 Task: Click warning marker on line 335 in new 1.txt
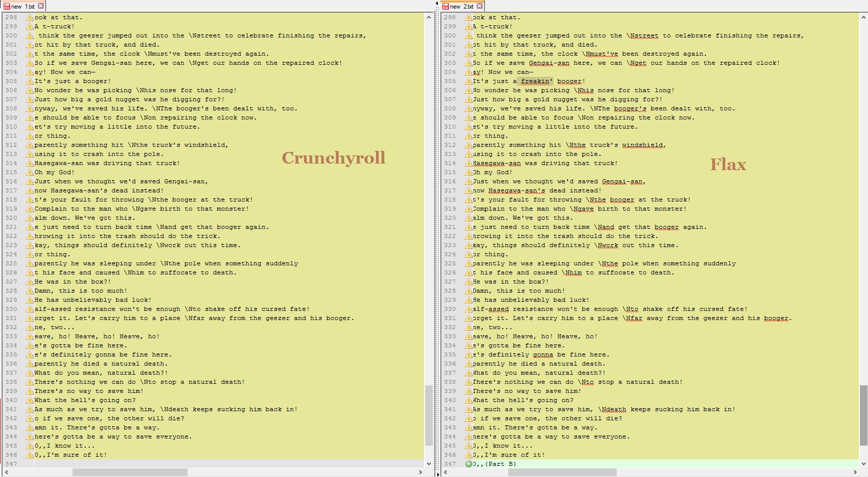tap(30, 354)
